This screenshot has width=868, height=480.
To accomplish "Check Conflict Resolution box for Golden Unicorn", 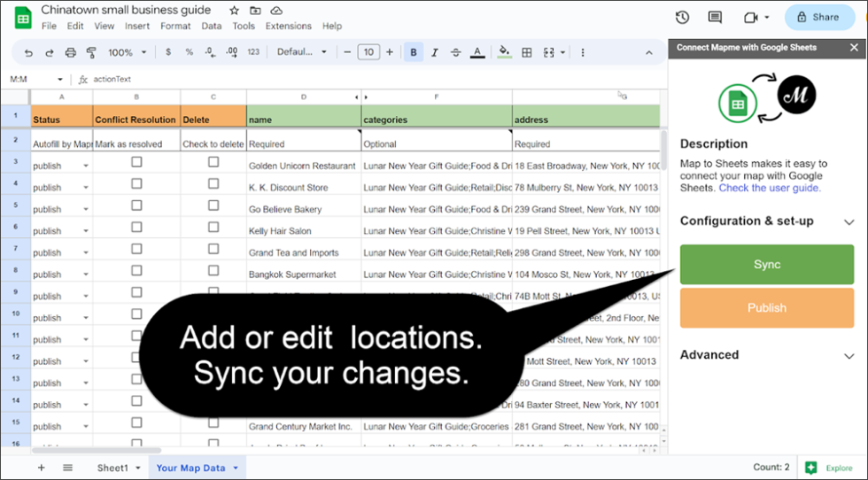I will [x=136, y=162].
